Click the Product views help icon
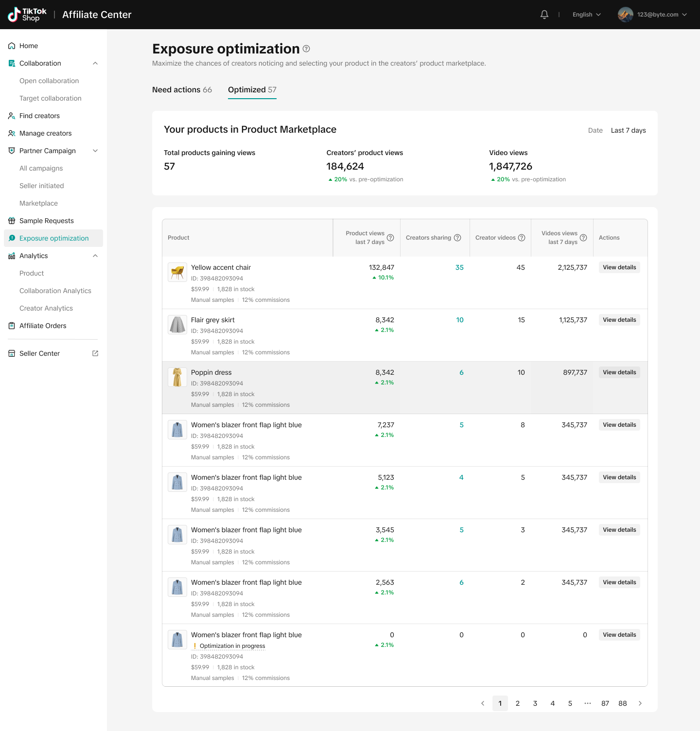The width and height of the screenshot is (700, 731). [390, 238]
